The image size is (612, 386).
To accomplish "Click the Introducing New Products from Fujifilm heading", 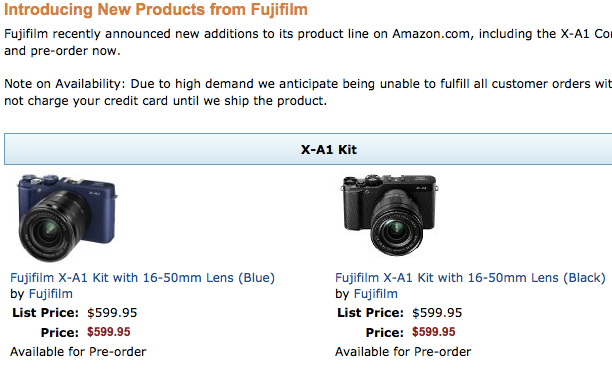I will tap(156, 9).
